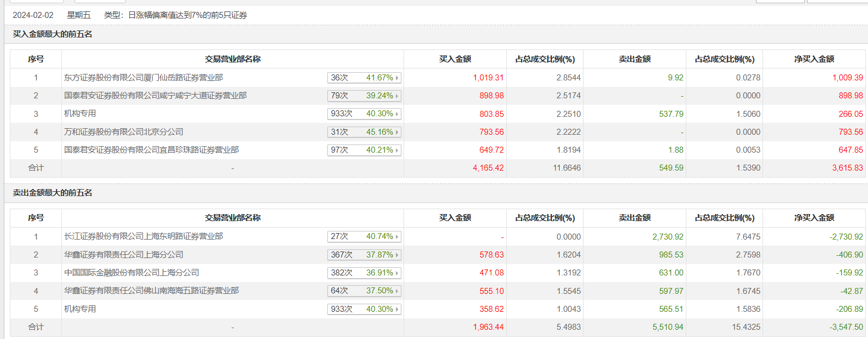This screenshot has height=339, width=868.
Task: Open 华鑫证券佛山南海海五路证券营业部 link
Action: coord(151,291)
